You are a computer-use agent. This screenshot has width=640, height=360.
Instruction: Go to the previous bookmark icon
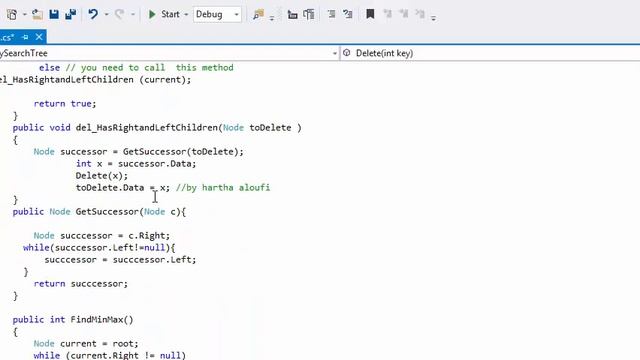pos(387,14)
